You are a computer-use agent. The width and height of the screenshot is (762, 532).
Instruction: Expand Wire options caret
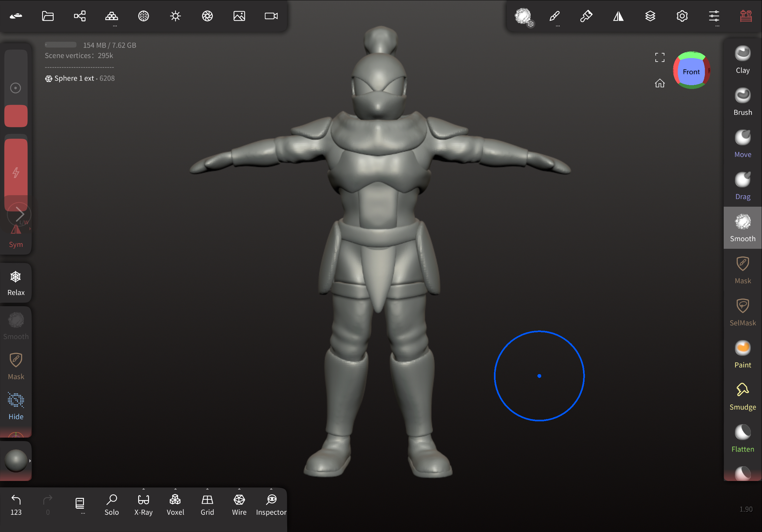coord(239,489)
